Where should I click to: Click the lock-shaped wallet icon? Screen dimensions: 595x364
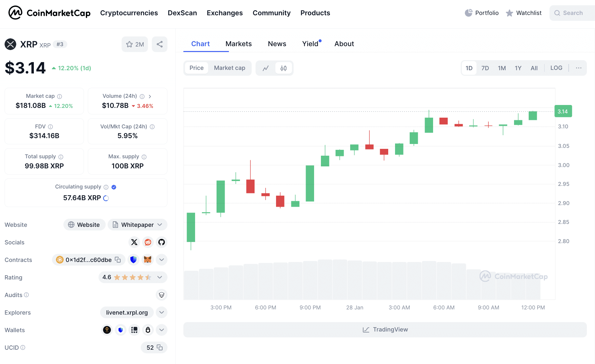pos(148,330)
